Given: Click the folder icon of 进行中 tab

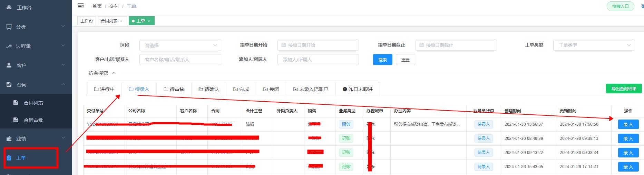Looking at the screenshot, I should pos(96,89).
